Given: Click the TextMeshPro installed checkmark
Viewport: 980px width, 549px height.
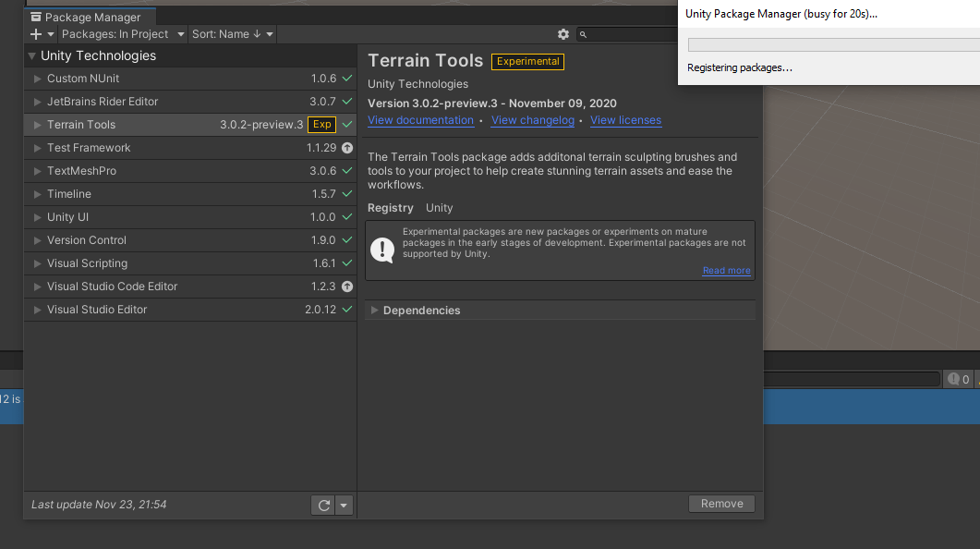Looking at the screenshot, I should pyautogui.click(x=347, y=171).
